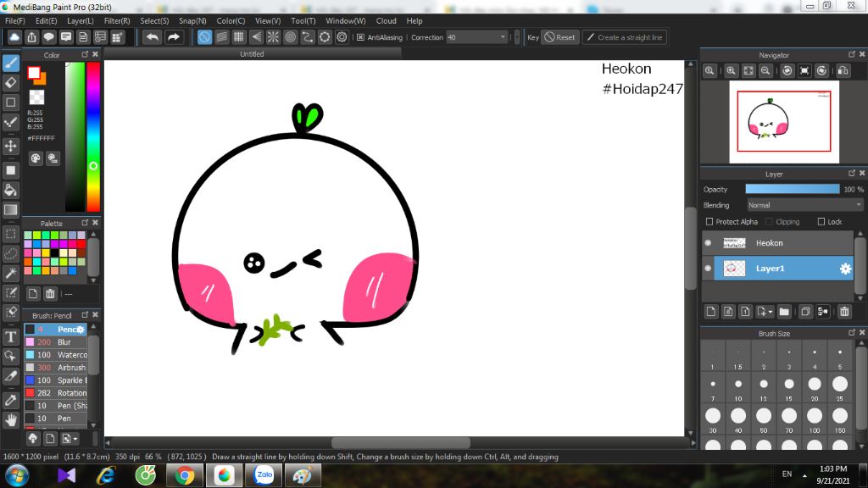
Task: Choose the Text tool
Action: tap(11, 336)
